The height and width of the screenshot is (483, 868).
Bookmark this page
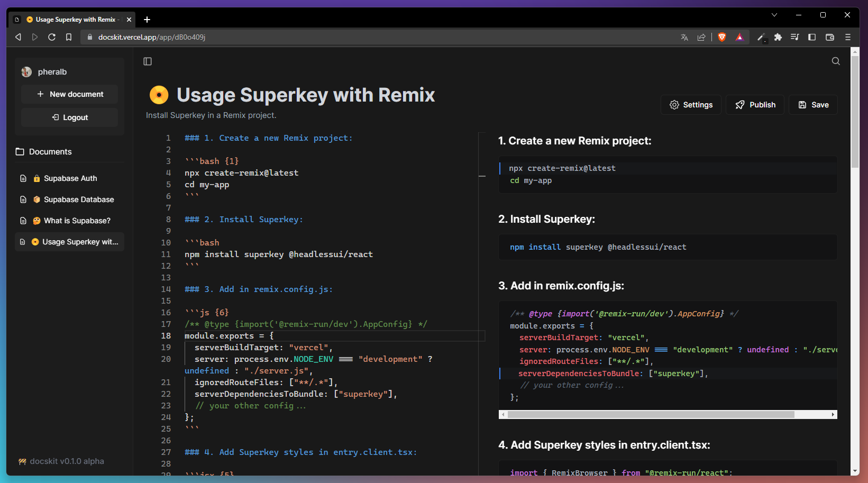coord(69,37)
